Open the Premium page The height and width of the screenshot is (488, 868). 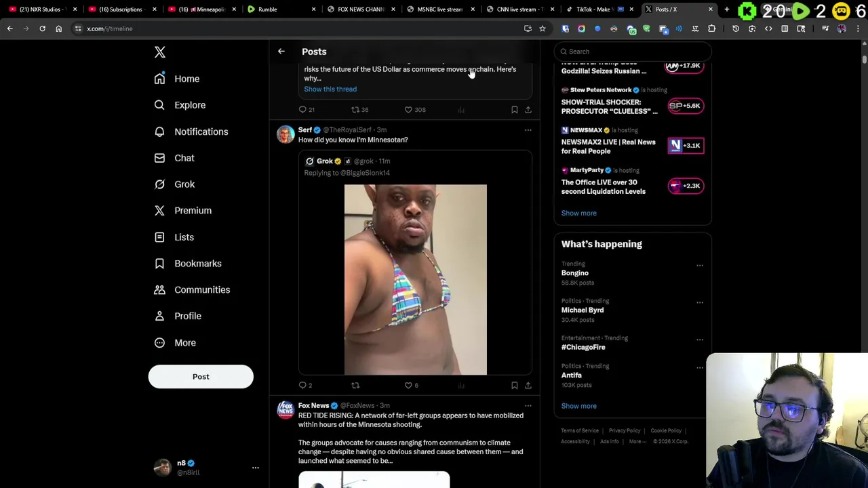click(x=183, y=210)
